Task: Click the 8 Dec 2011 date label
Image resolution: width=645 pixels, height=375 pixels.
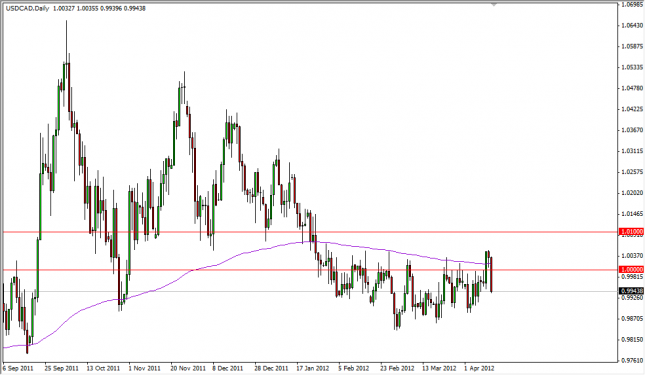Action: pyautogui.click(x=227, y=368)
